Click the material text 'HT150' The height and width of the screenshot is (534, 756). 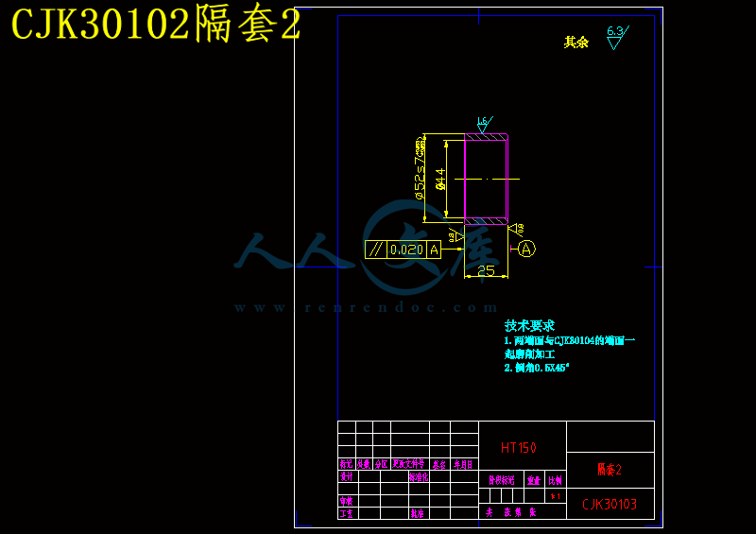[518, 448]
